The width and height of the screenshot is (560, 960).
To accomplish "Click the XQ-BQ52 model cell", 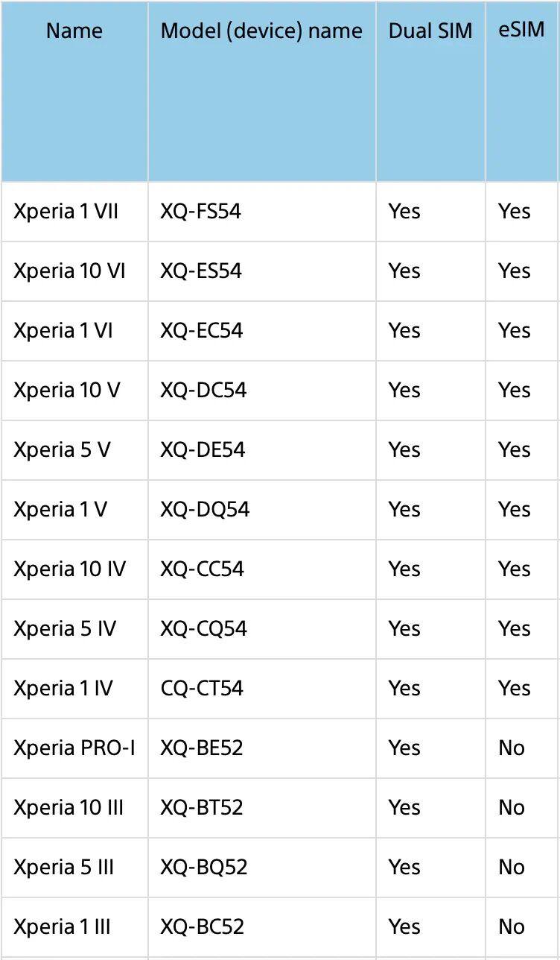I will pos(203,868).
